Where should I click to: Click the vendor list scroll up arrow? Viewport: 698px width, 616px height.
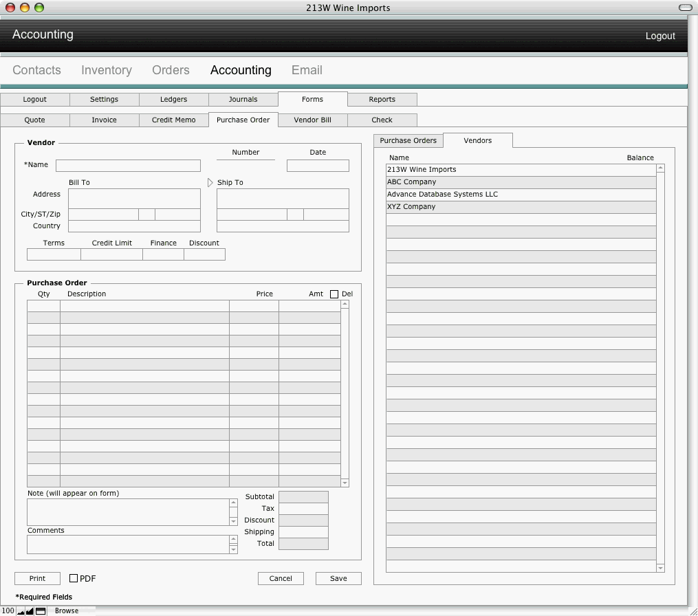pyautogui.click(x=661, y=168)
